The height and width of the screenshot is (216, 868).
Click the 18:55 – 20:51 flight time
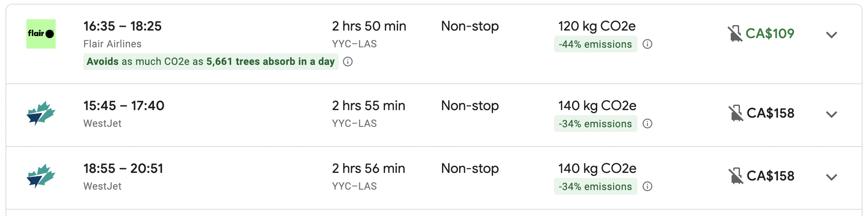(123, 169)
